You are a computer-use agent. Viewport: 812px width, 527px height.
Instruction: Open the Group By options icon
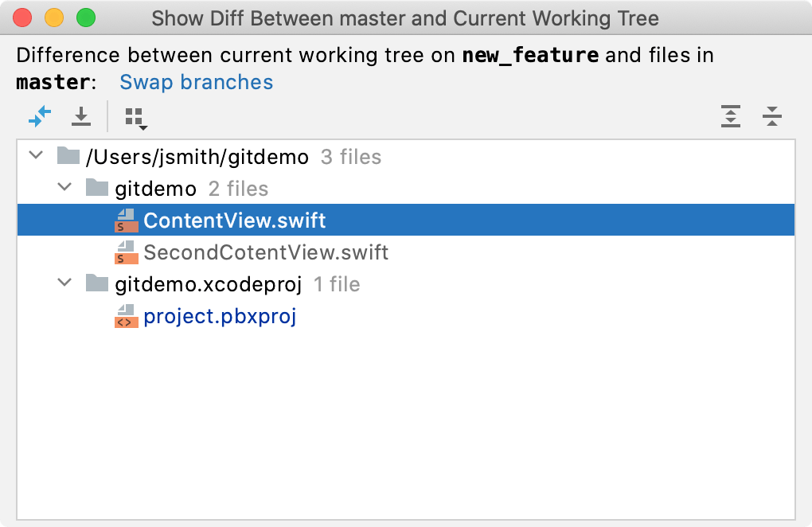(135, 116)
